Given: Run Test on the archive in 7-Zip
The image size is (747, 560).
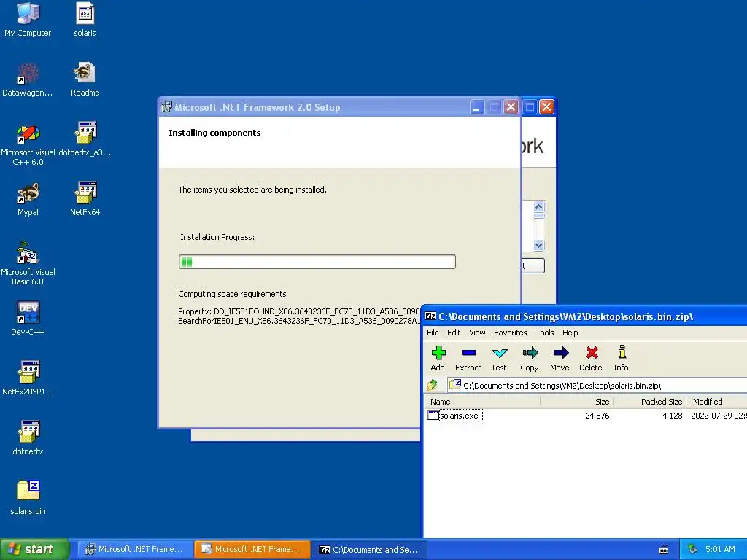Looking at the screenshot, I should 499,358.
